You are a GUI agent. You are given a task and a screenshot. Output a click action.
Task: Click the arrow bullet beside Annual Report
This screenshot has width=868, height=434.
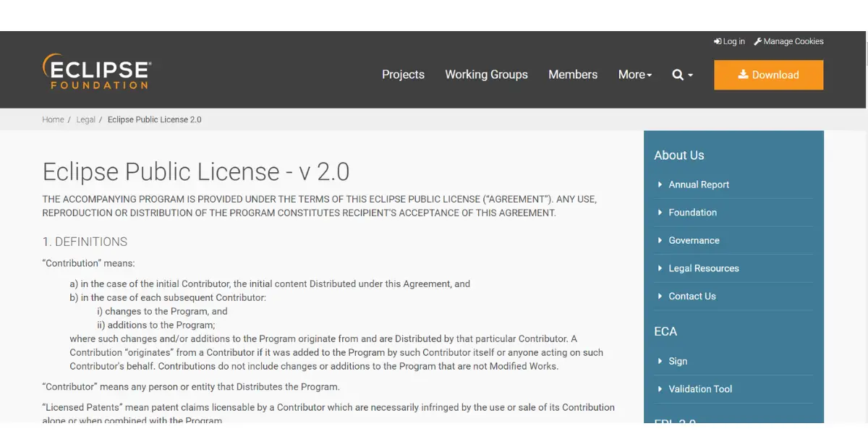click(660, 184)
